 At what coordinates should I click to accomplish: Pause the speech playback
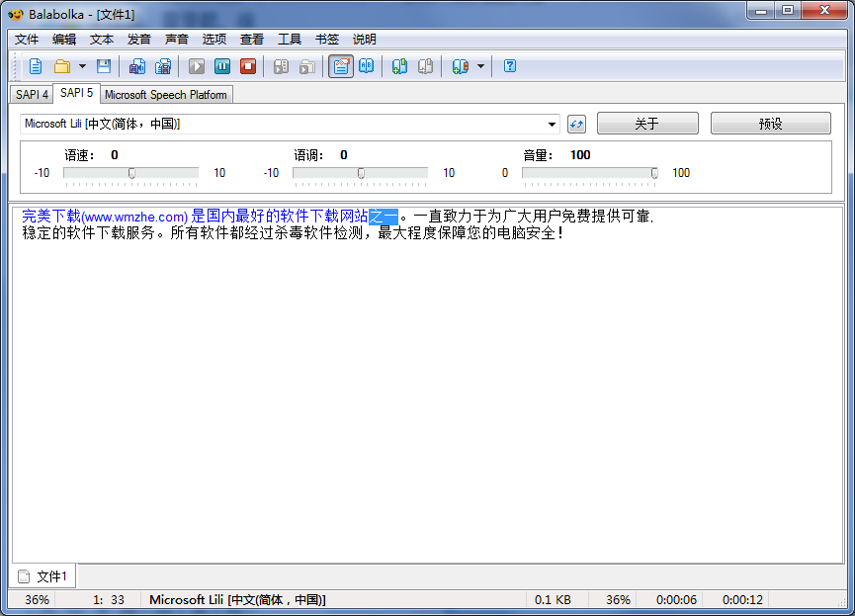click(222, 66)
